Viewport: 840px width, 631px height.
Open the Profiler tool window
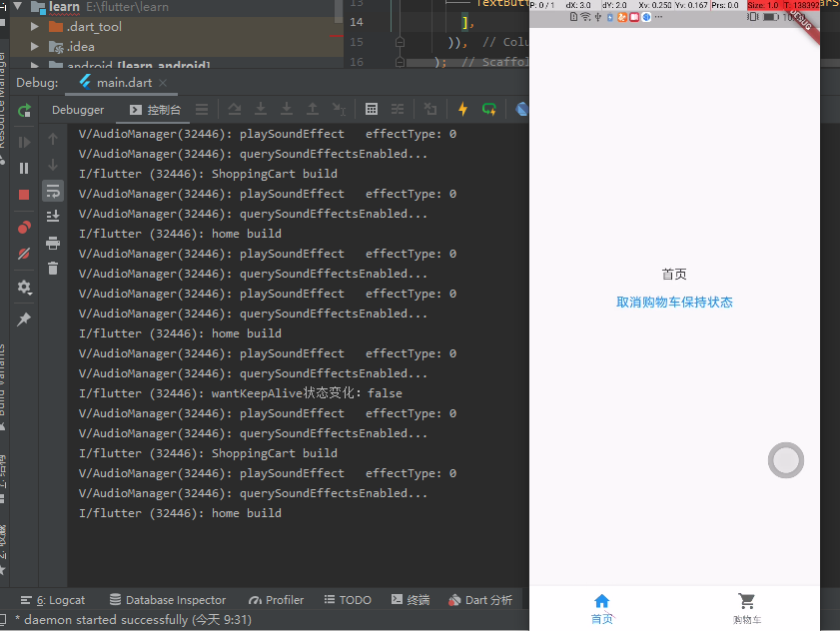[x=277, y=600]
